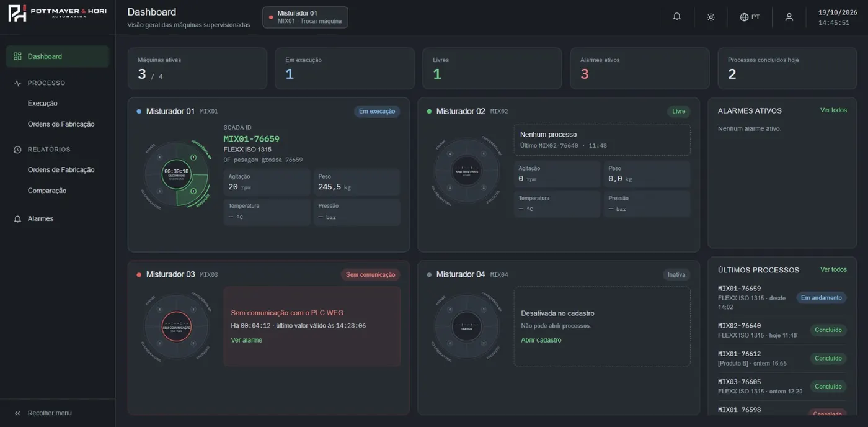The image size is (868, 427).
Task: Open MIX02-76640 in Últimos Processos list
Action: pyautogui.click(x=782, y=330)
